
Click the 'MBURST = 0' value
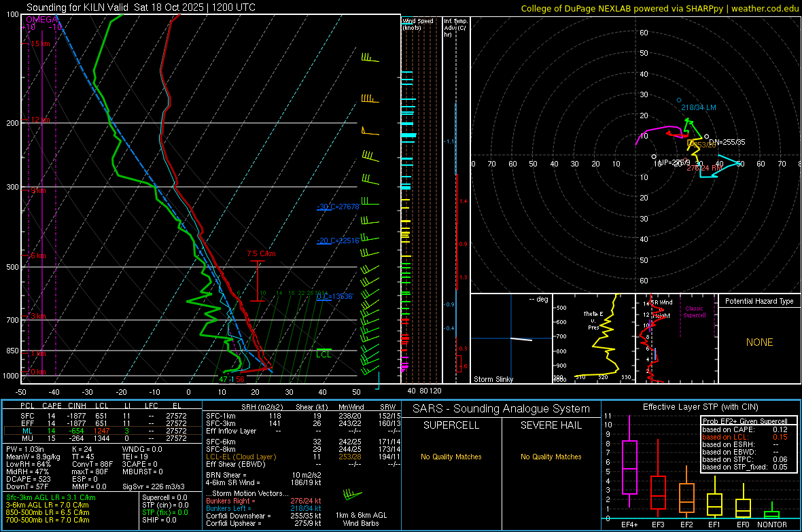click(143, 472)
